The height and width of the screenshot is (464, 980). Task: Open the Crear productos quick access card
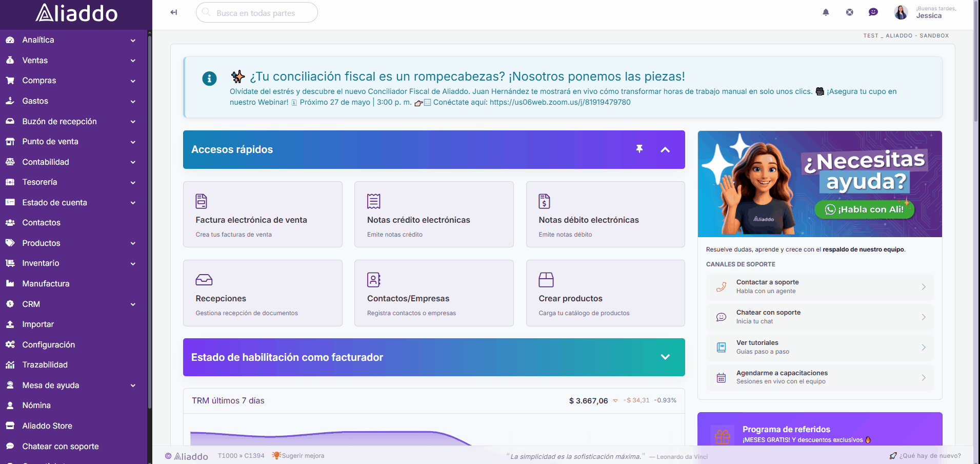tap(605, 293)
